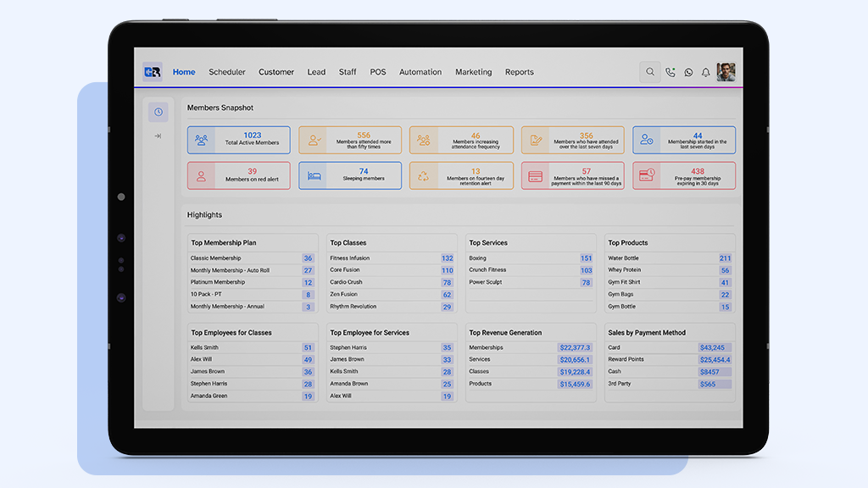
Task: Open the notifications bell
Action: pos(706,72)
